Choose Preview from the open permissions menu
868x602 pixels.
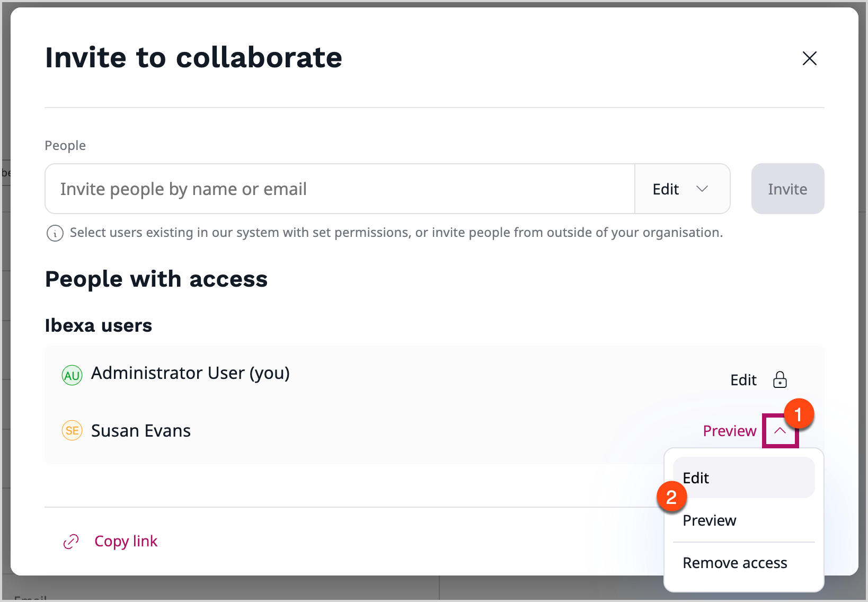710,520
